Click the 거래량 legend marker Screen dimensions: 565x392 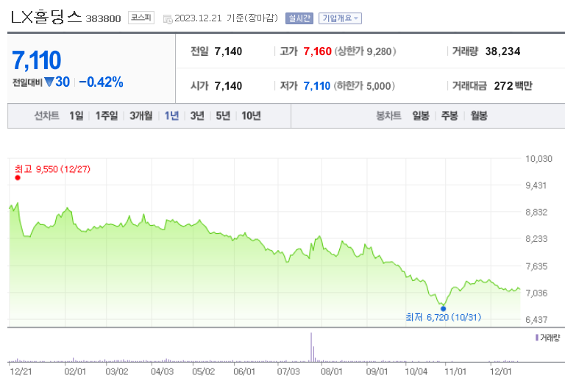[537, 338]
